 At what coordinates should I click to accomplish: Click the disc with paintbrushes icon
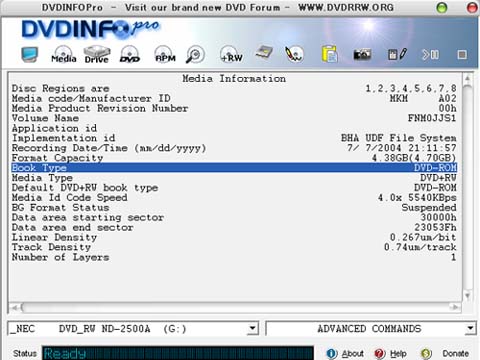click(x=294, y=54)
